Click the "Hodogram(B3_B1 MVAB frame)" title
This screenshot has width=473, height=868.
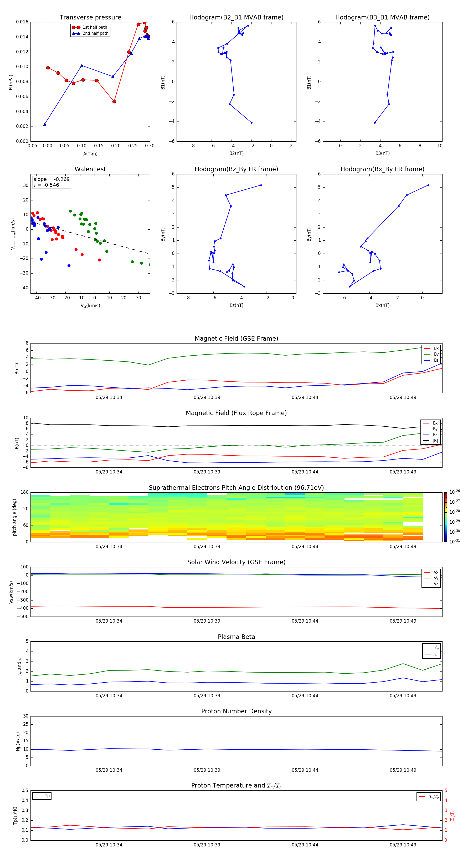[382, 18]
